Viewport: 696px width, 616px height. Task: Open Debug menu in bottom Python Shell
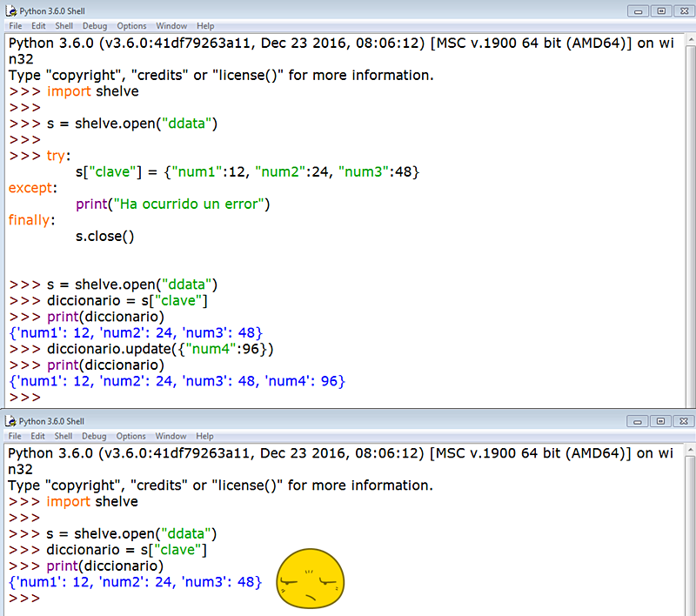94,436
